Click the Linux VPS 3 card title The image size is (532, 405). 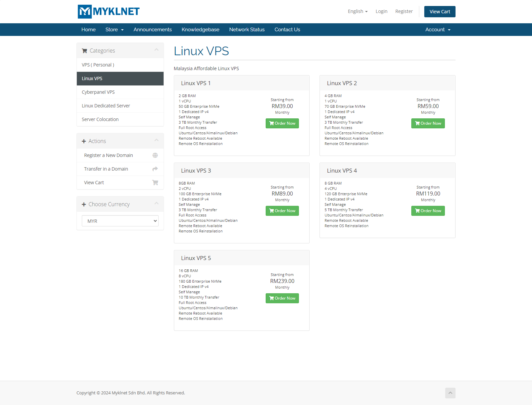(196, 171)
